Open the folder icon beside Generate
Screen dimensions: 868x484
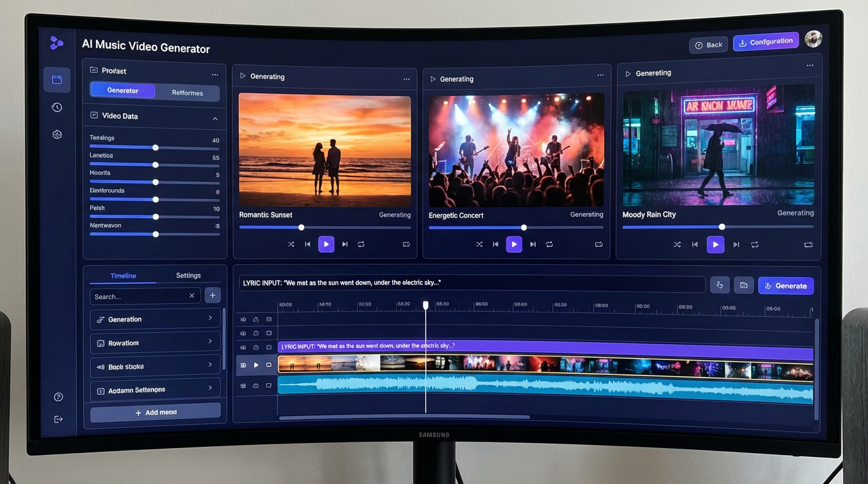[743, 285]
